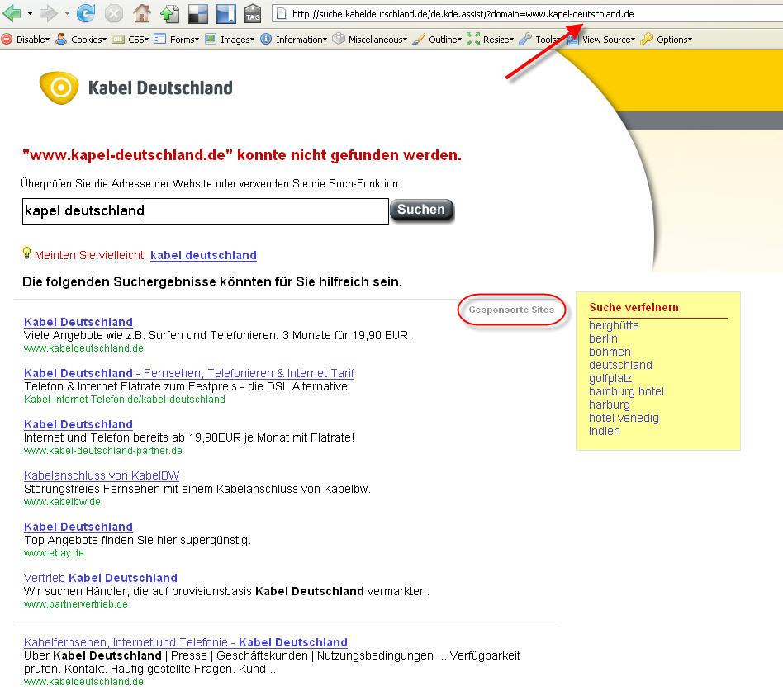Refine search with 'harburg'
The width and height of the screenshot is (783, 700).
[x=610, y=404]
